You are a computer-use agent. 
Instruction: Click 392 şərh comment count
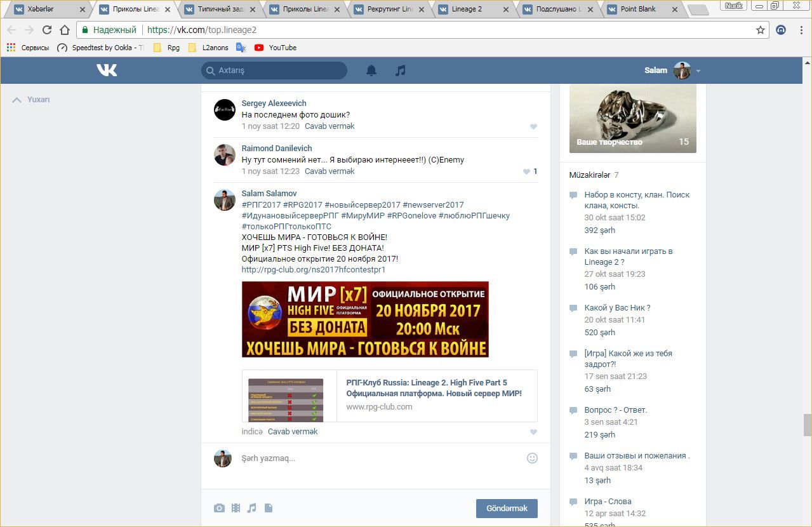click(600, 230)
